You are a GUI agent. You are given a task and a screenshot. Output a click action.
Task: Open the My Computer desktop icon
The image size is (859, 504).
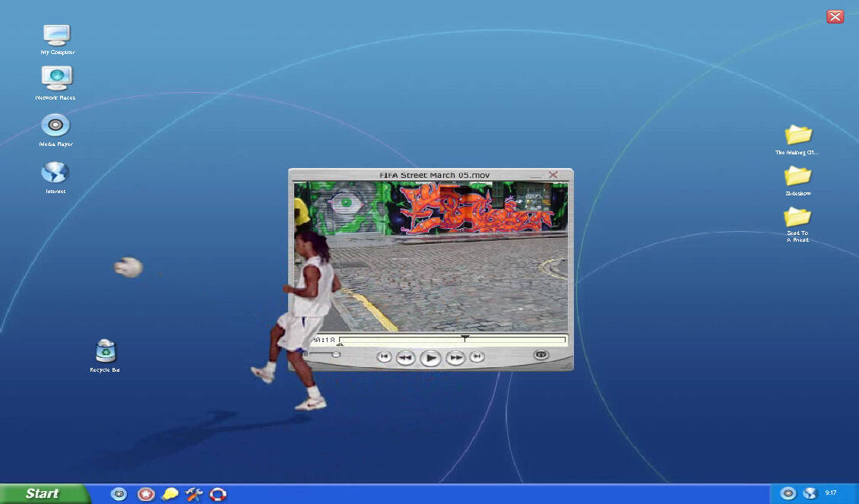(57, 36)
